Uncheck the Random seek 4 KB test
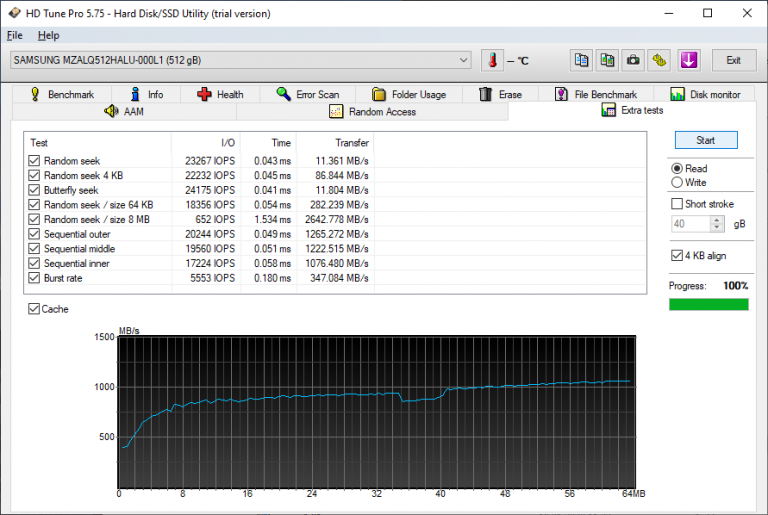 pyautogui.click(x=35, y=175)
